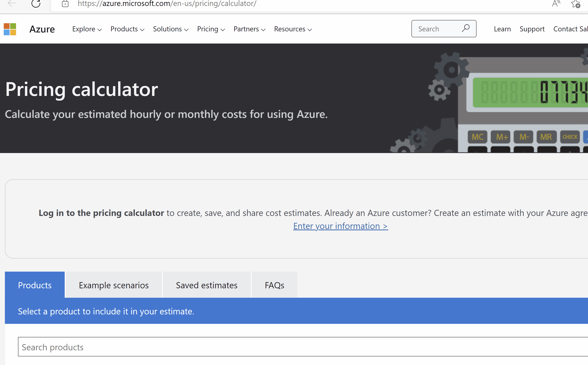Image resolution: width=588 pixels, height=365 pixels.
Task: Click the address bar URL
Action: pyautogui.click(x=167, y=4)
